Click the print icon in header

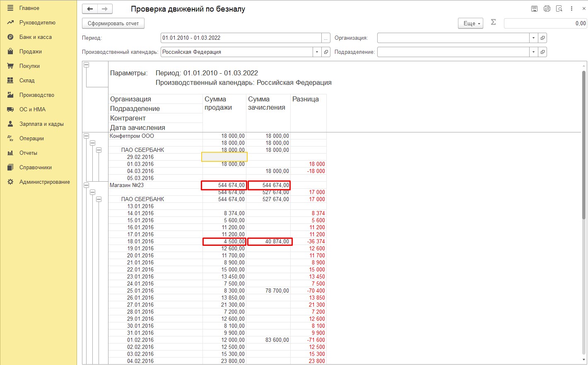547,9
